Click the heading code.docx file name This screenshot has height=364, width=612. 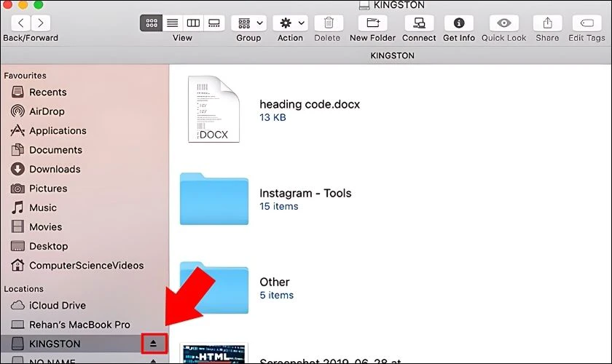[x=310, y=104]
